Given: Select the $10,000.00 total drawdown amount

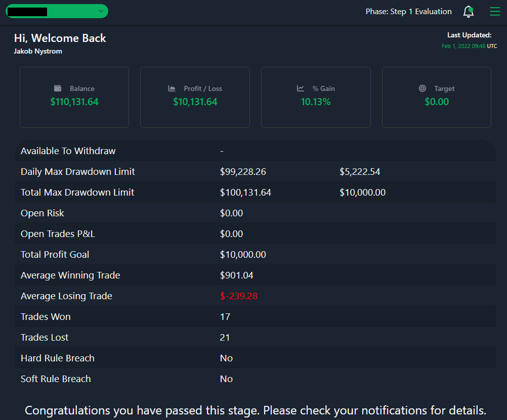Looking at the screenshot, I should pyautogui.click(x=362, y=192).
